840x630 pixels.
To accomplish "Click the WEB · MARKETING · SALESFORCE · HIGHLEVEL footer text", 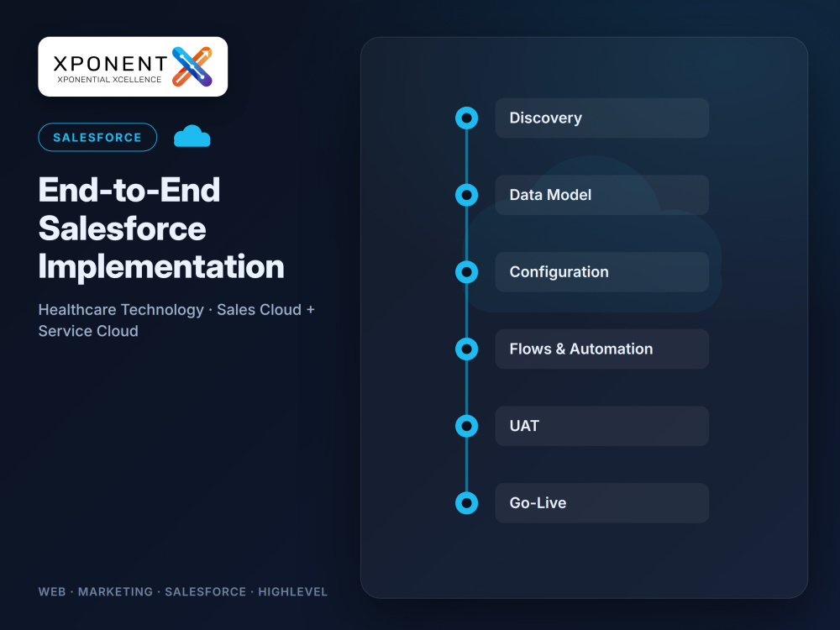I will 182,592.
